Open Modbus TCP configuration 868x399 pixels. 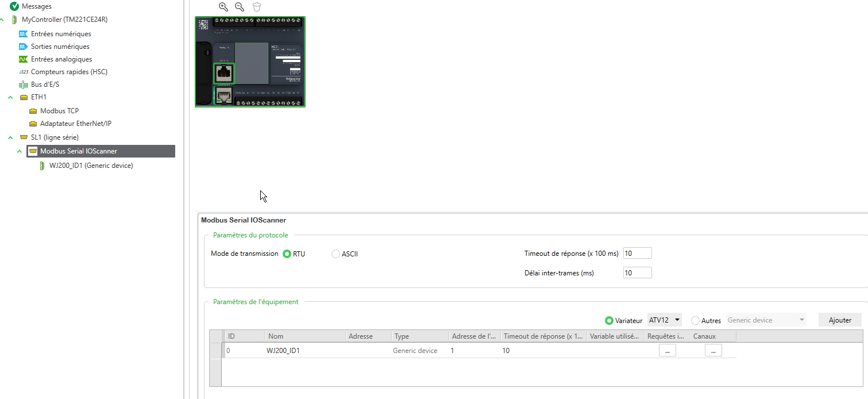tap(59, 111)
